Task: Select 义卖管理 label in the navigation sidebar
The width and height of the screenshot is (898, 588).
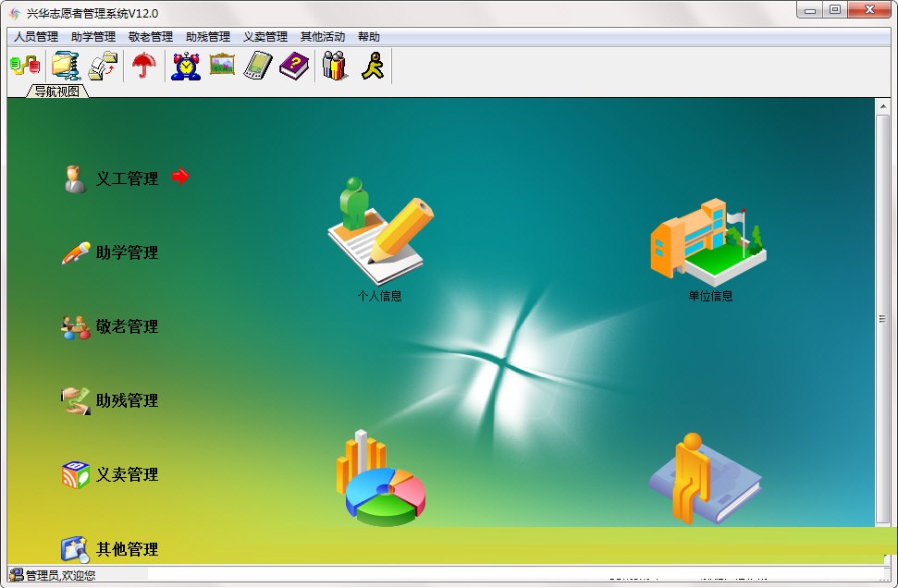Action: point(127,474)
